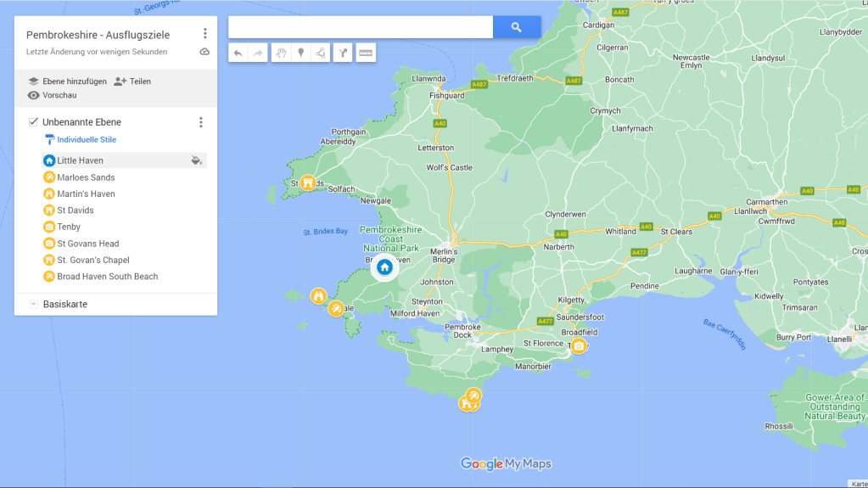Select the draw line tool
The height and width of the screenshot is (488, 868).
pyautogui.click(x=321, y=53)
